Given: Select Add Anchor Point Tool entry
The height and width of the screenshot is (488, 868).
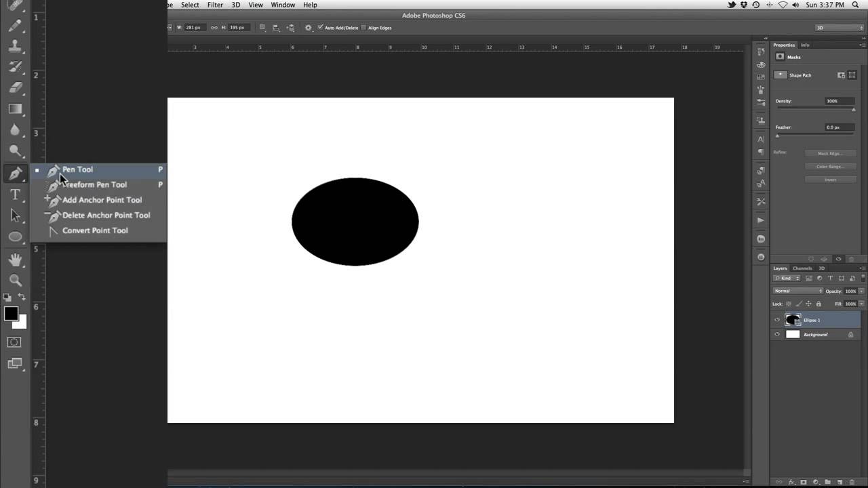Looking at the screenshot, I should click(x=102, y=200).
